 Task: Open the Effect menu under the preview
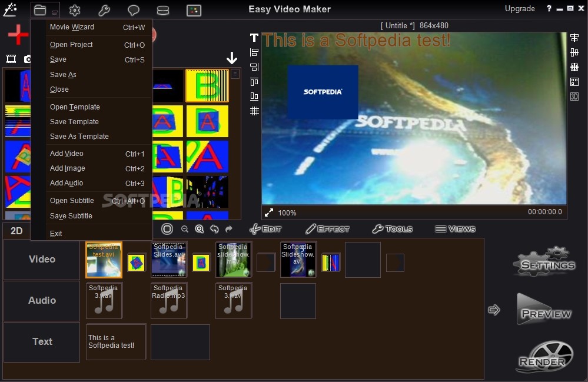(328, 229)
